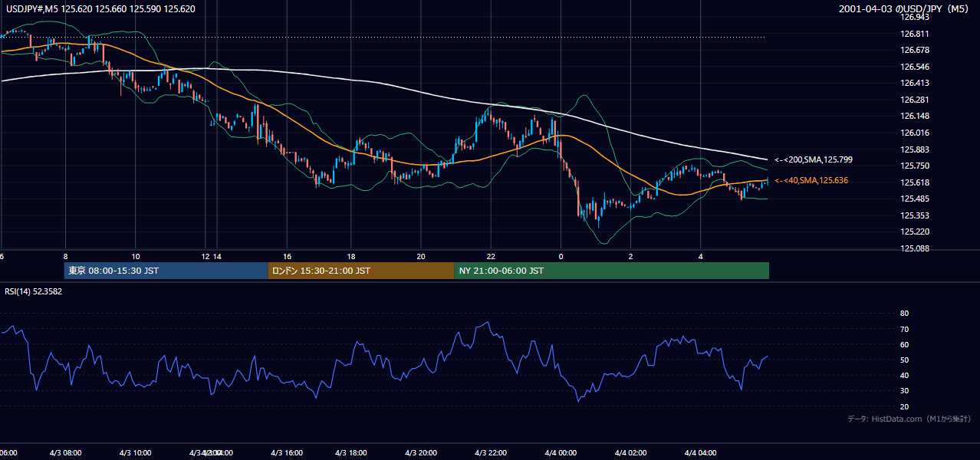The image size is (980, 460).
Task: Click RSI scale level 40
Action: click(x=904, y=376)
